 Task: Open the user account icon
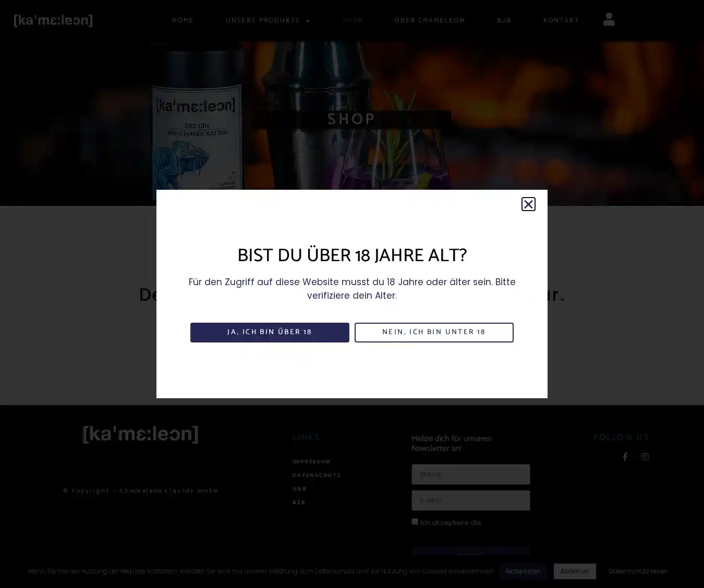(x=609, y=20)
